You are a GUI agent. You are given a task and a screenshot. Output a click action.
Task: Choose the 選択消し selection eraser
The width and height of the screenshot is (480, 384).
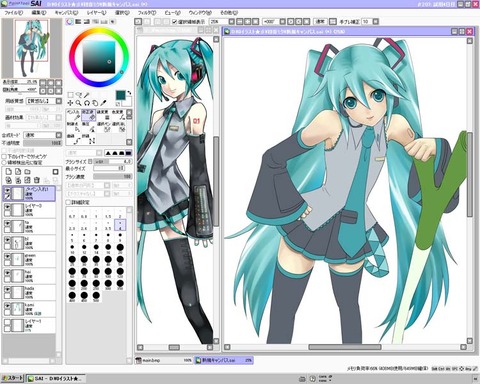point(118,127)
